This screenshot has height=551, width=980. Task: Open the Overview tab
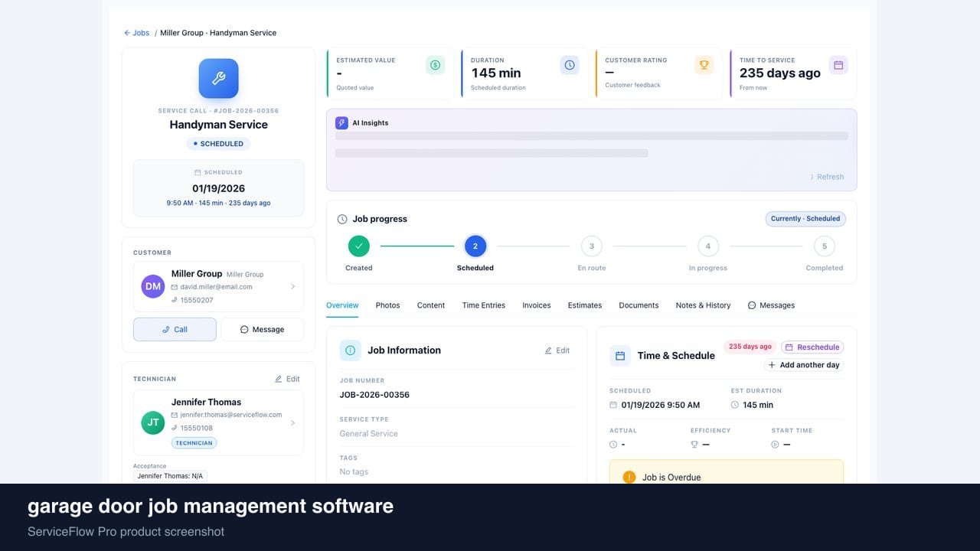coord(342,305)
